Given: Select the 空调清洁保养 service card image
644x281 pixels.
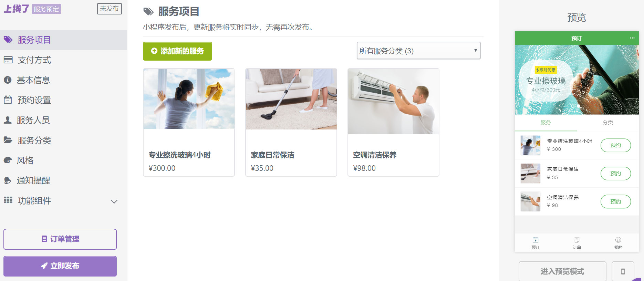Looking at the screenshot, I should click(393, 102).
